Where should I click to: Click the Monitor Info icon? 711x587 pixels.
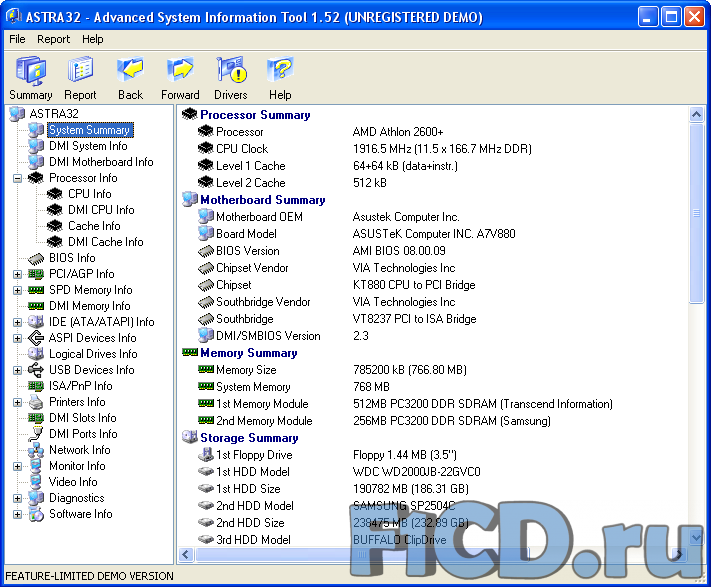tap(36, 466)
